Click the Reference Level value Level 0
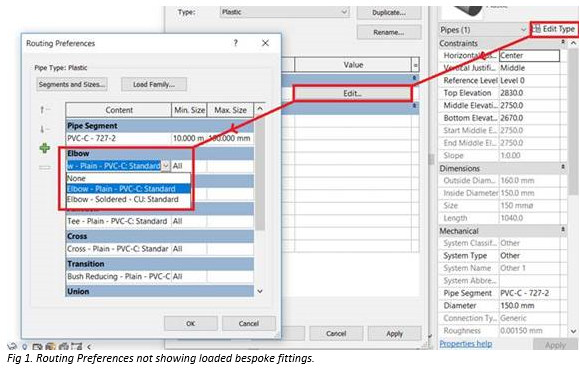The width and height of the screenshot is (580, 371). click(x=529, y=81)
